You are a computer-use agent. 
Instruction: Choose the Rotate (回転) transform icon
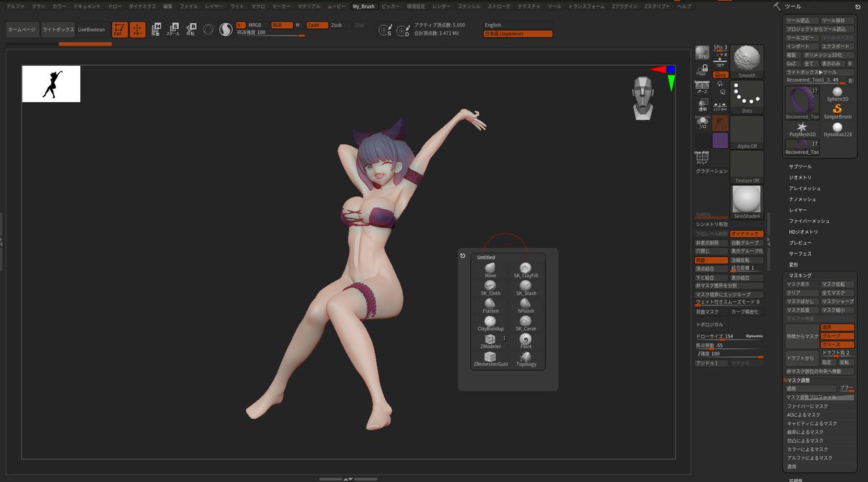click(x=191, y=30)
